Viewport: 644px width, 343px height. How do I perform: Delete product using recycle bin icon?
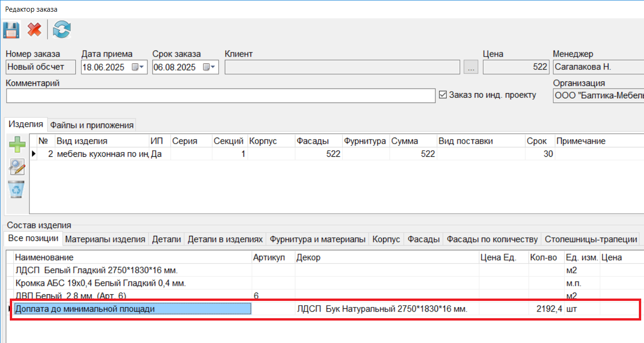coord(17,190)
